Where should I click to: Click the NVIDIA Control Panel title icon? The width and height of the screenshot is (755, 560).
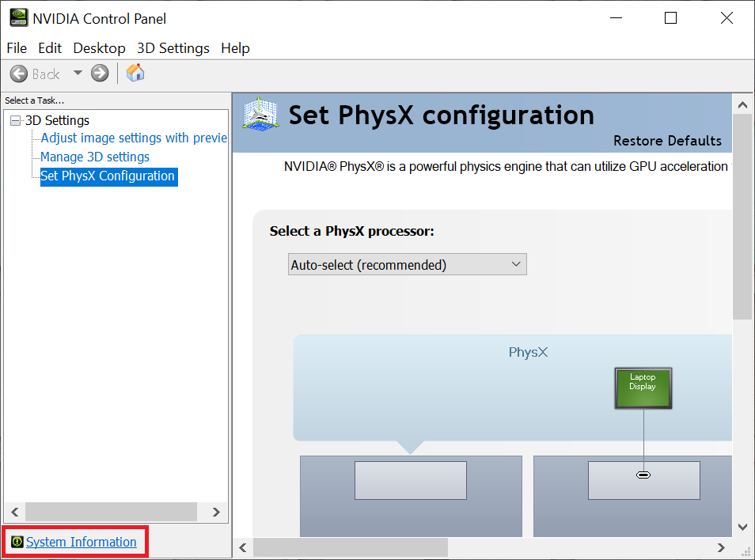coord(19,18)
